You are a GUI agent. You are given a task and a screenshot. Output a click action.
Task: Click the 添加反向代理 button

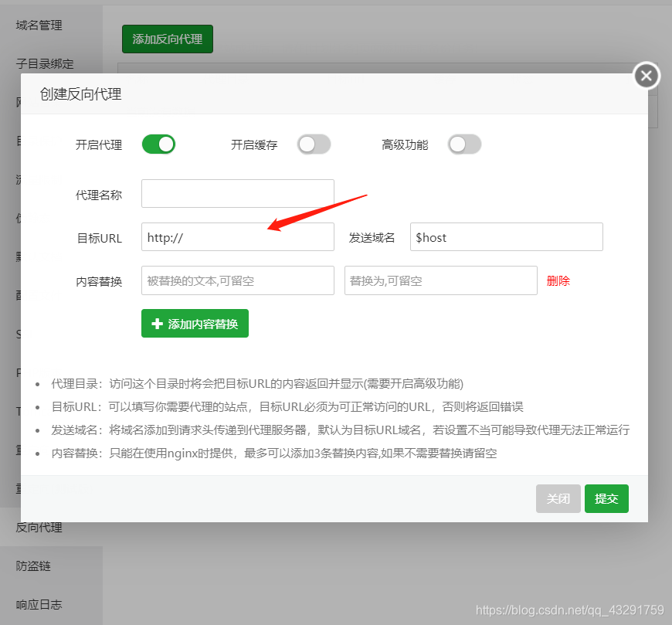click(167, 38)
